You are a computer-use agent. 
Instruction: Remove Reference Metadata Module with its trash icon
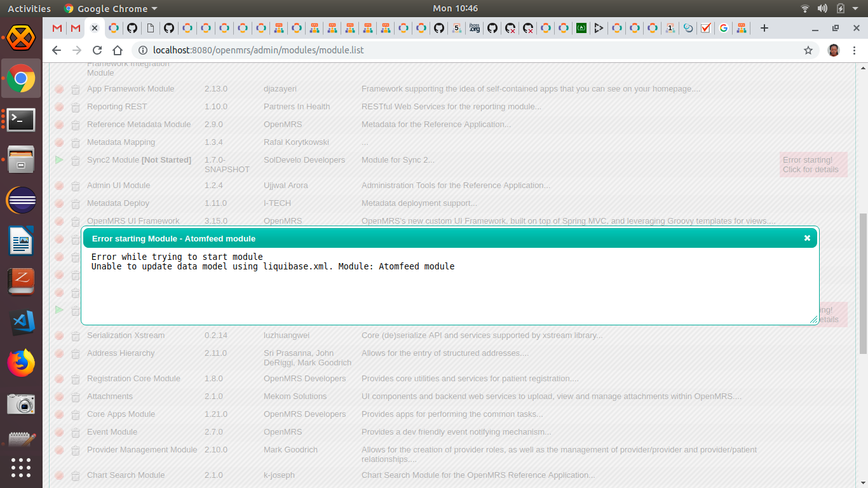pyautogui.click(x=76, y=125)
